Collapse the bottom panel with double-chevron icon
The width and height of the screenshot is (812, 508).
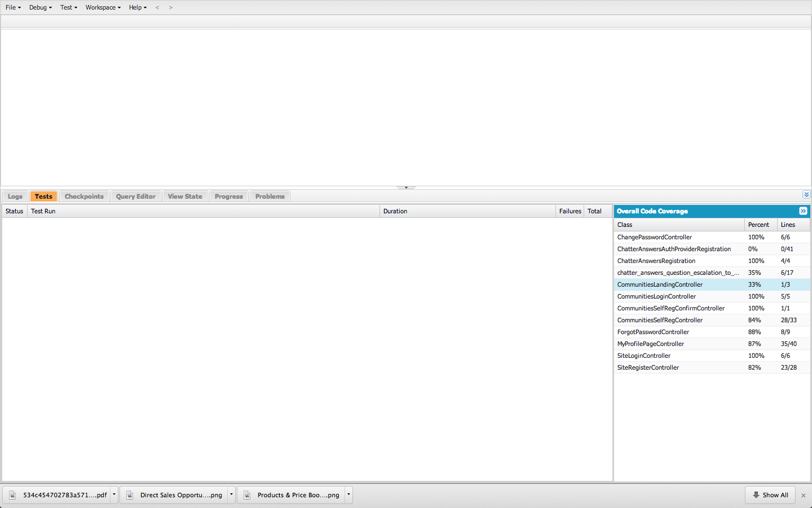pos(806,195)
